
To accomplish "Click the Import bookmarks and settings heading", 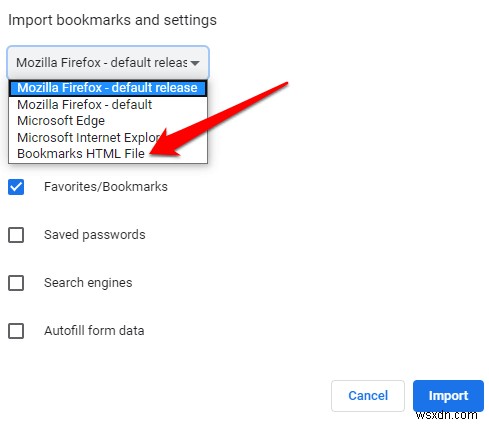I will click(x=112, y=20).
